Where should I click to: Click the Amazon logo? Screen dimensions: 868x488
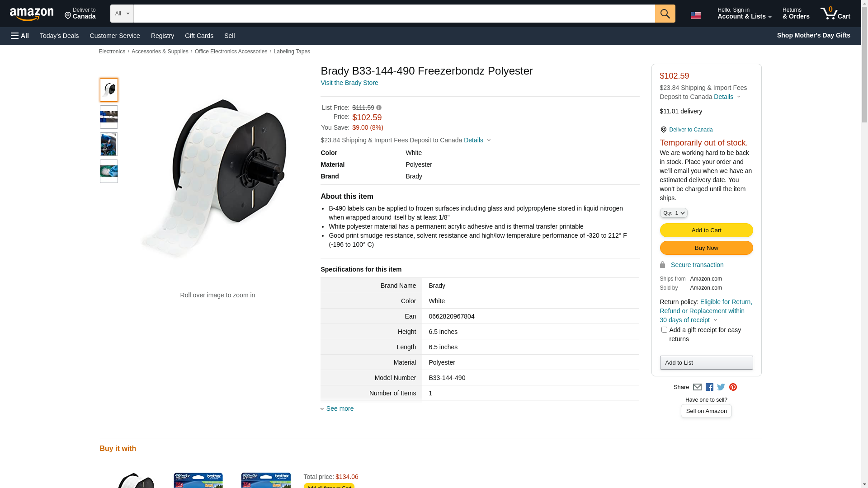[x=32, y=14]
